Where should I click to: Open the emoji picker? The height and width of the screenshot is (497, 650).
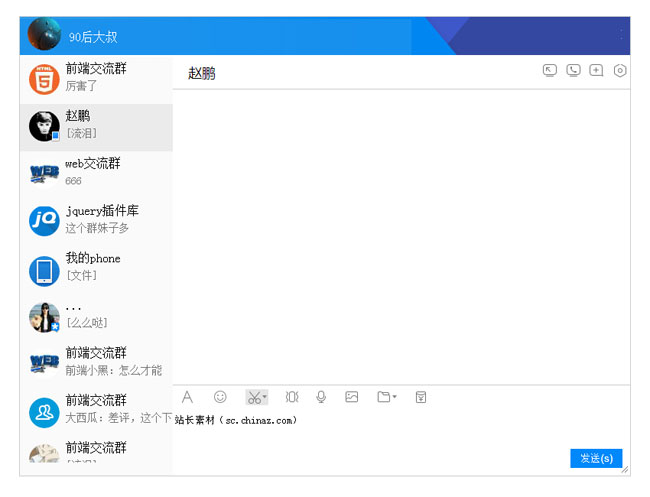pos(220,397)
